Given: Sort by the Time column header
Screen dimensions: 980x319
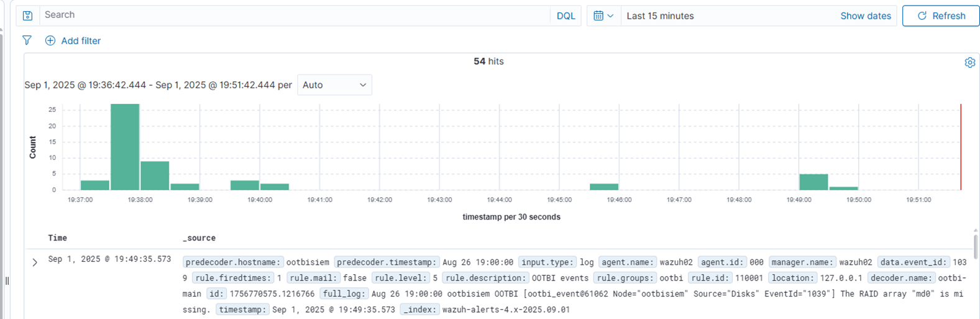Looking at the screenshot, I should tap(57, 238).
